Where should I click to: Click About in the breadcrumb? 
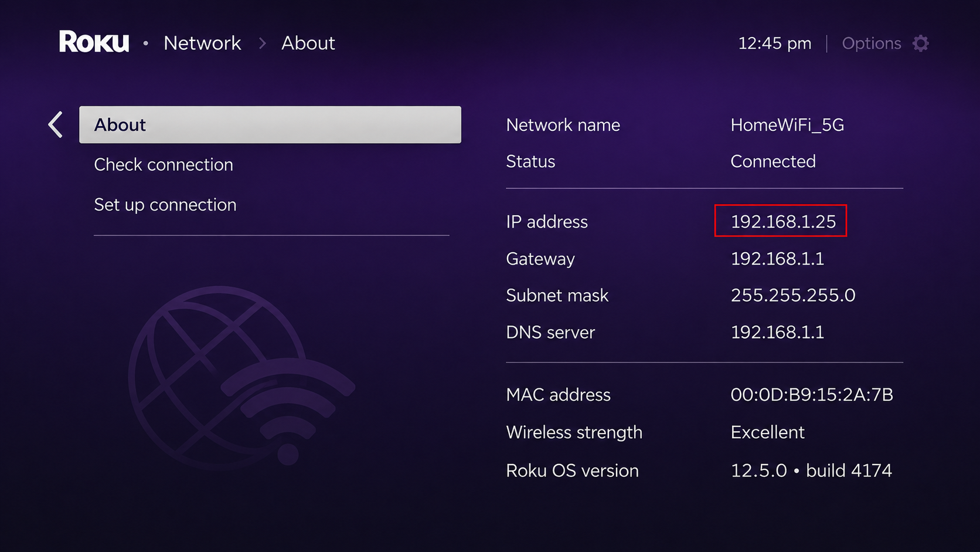[308, 43]
